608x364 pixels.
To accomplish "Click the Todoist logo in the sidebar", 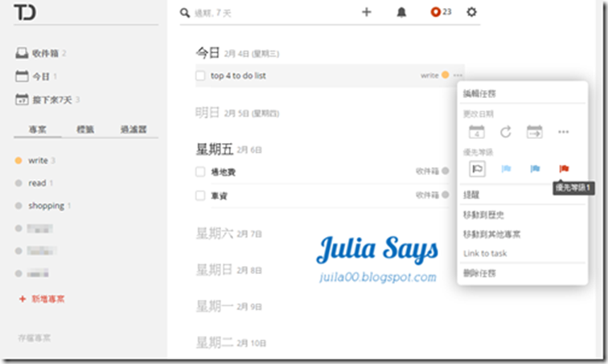I will [25, 12].
